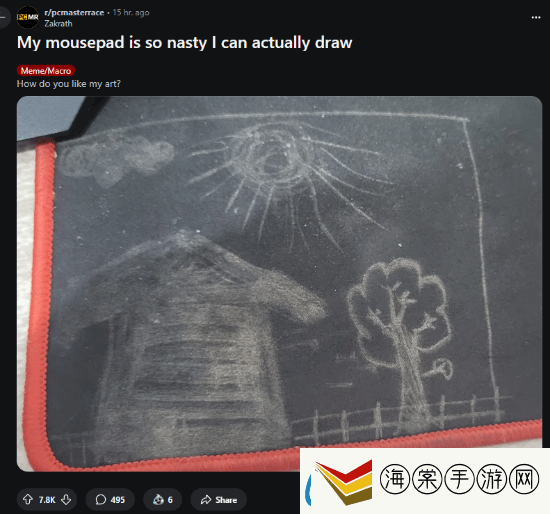The image size is (550, 514).
Task: Click the red and yellow watermark logo
Action: coord(344,482)
